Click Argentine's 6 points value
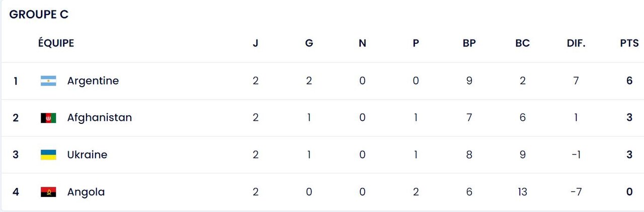Image resolution: width=644 pixels, height=212 pixels. pos(629,81)
